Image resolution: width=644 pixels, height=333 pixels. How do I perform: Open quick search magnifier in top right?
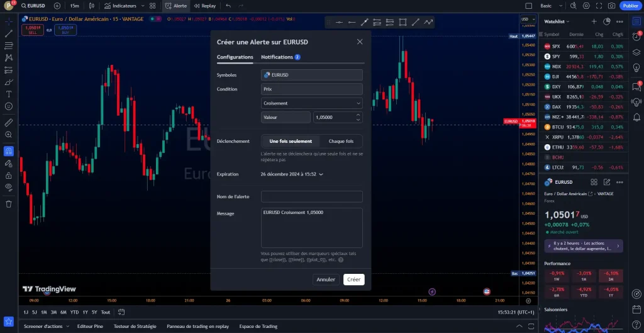pyautogui.click(x=574, y=6)
